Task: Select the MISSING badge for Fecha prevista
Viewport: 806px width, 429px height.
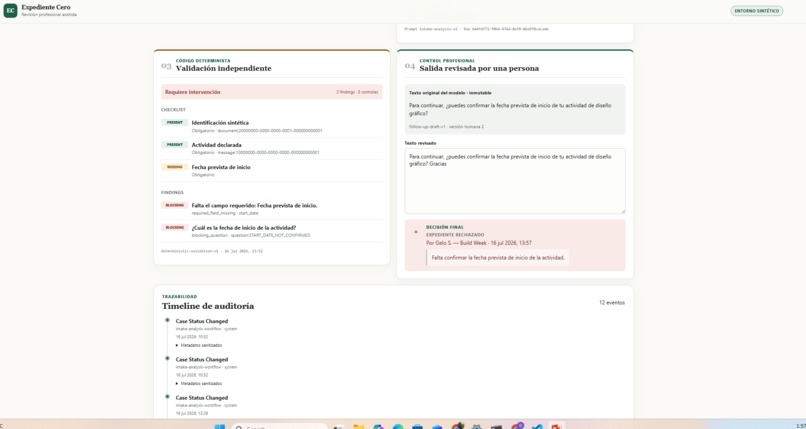Action: coord(174,167)
